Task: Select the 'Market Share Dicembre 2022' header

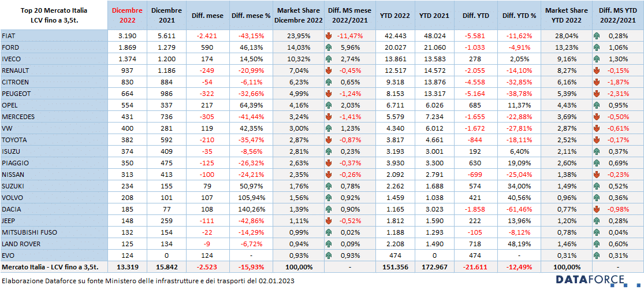Action: (298, 15)
